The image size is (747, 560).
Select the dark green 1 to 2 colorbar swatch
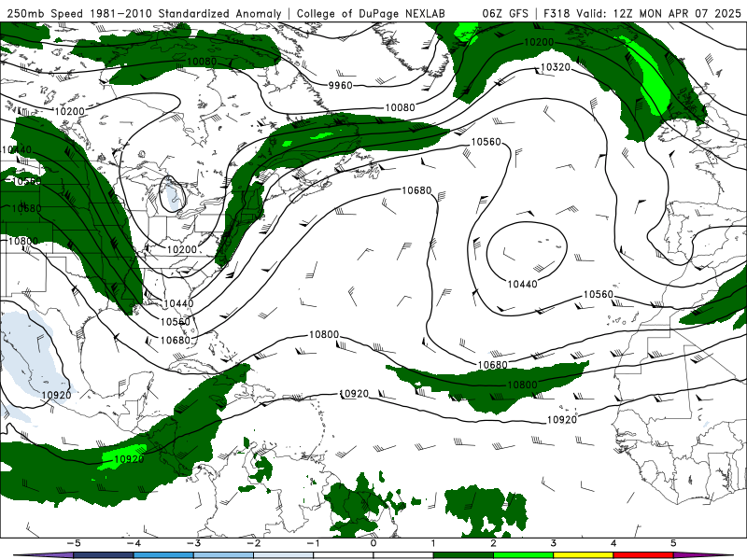[x=463, y=555]
